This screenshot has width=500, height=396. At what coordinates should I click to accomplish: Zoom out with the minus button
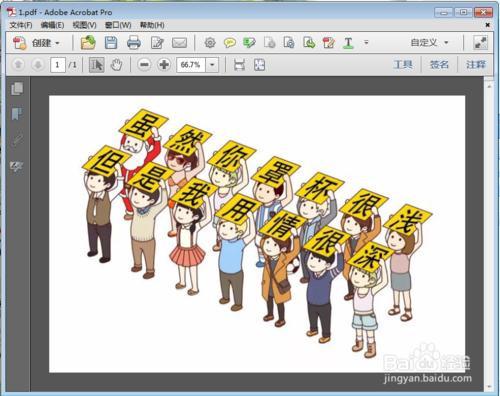144,64
